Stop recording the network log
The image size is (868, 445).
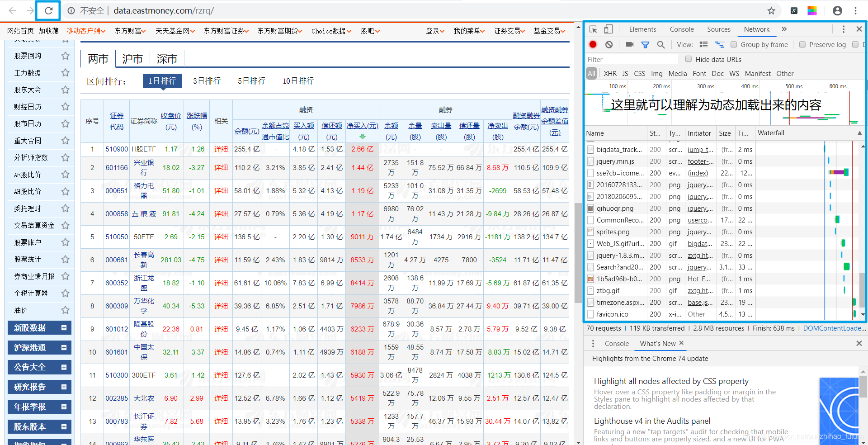[x=593, y=44]
